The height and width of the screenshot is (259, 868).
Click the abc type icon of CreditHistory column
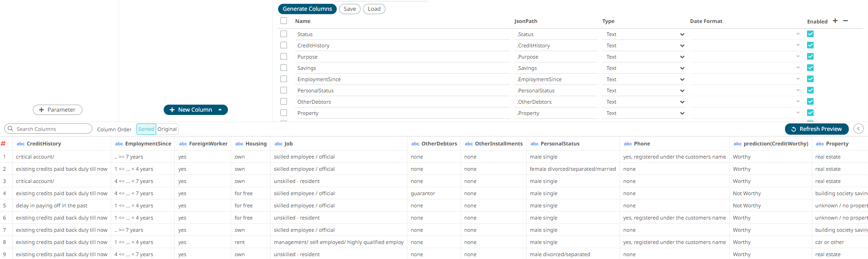pos(21,144)
